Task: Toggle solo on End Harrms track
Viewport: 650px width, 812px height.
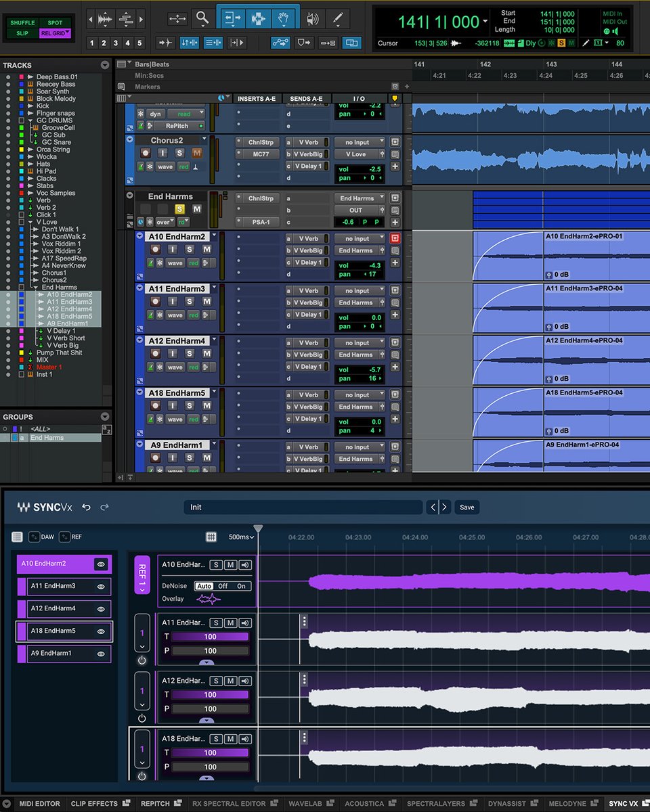Action: 180,209
